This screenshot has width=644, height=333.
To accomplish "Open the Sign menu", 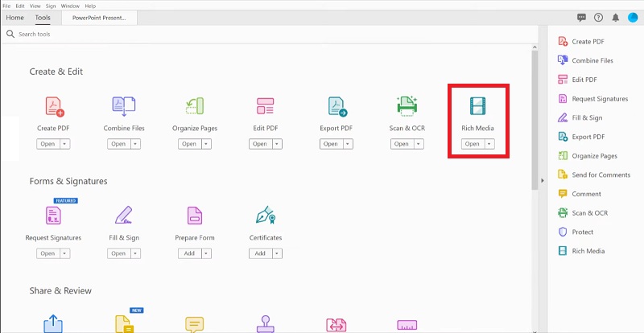I will coord(51,6).
